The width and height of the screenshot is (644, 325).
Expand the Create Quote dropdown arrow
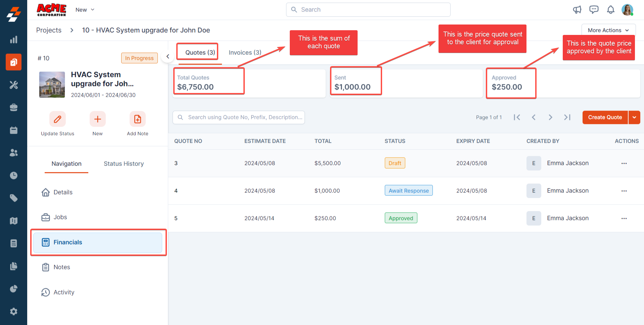pyautogui.click(x=634, y=118)
